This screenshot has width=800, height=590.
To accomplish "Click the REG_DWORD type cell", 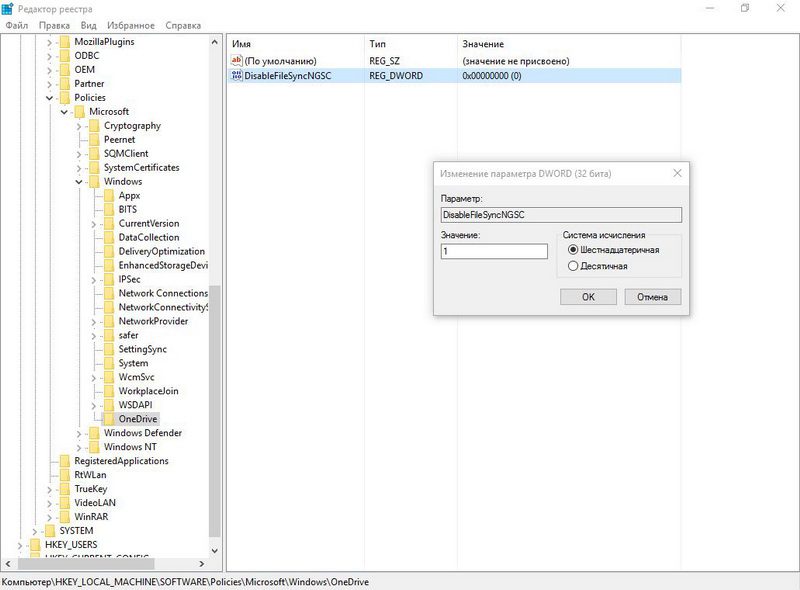I will point(396,76).
